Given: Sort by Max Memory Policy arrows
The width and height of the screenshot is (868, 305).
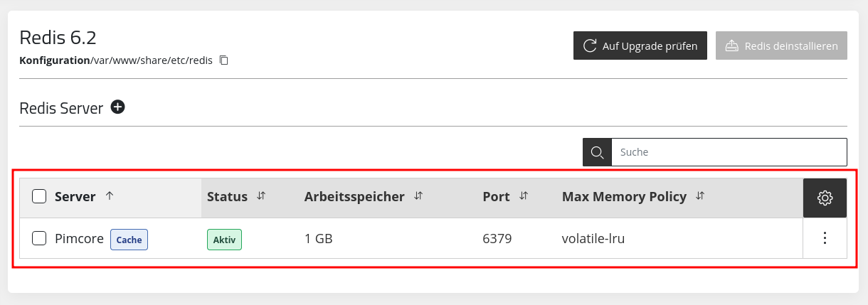Looking at the screenshot, I should [700, 196].
